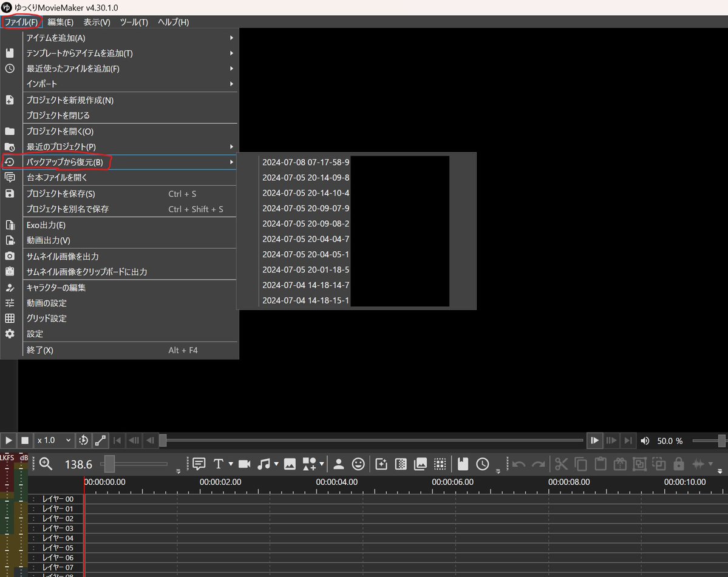728x577 pixels.
Task: Expand the インポート submenu
Action: pyautogui.click(x=130, y=84)
